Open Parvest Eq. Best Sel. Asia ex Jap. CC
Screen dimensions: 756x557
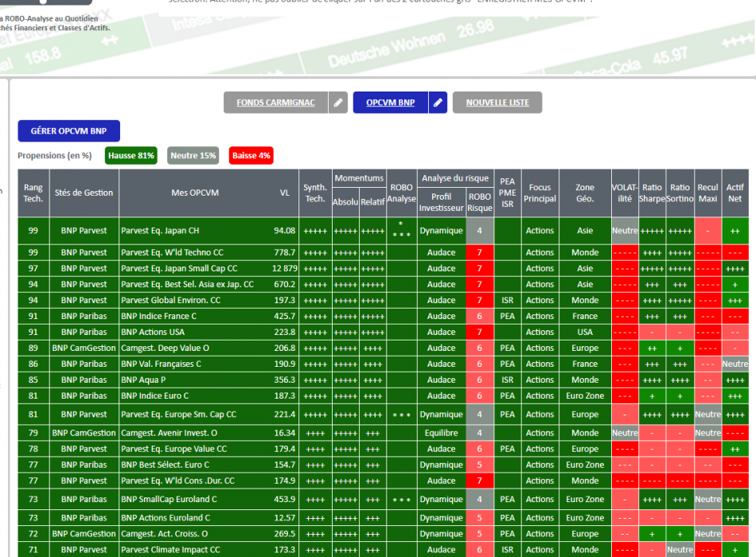(x=187, y=284)
